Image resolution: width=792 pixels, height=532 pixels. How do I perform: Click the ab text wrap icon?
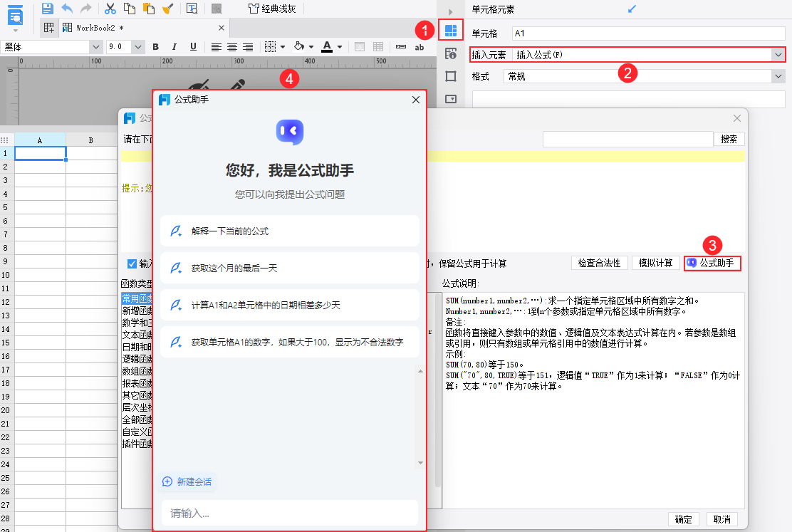click(x=420, y=47)
